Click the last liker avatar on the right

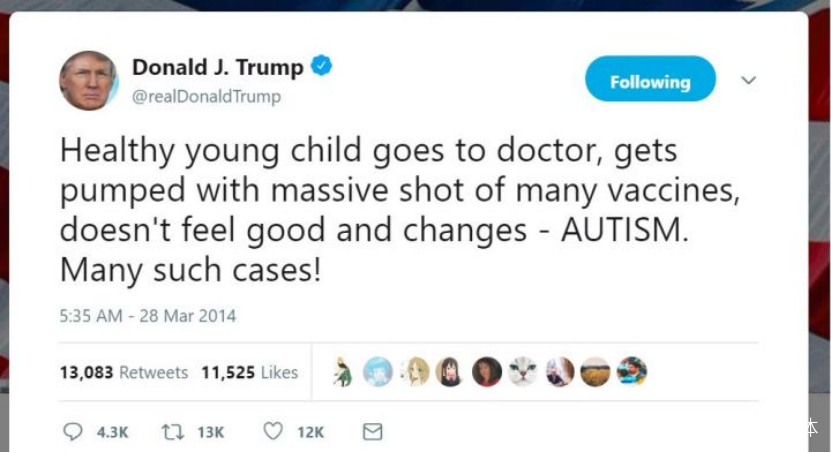point(632,371)
